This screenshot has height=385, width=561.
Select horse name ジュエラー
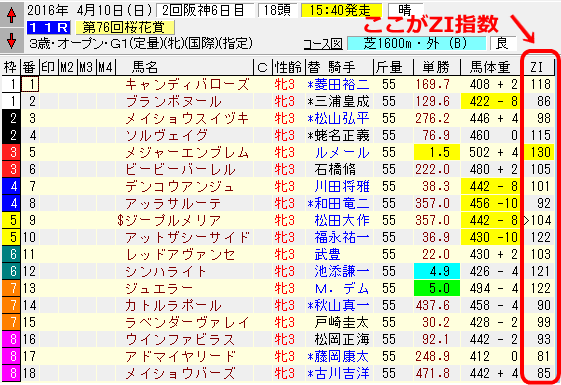click(x=159, y=289)
